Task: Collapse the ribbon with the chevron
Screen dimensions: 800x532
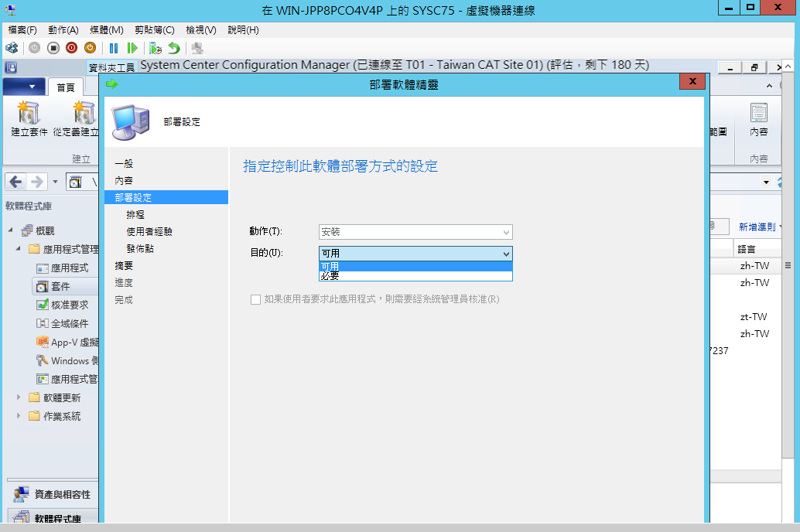Action: 769,86
